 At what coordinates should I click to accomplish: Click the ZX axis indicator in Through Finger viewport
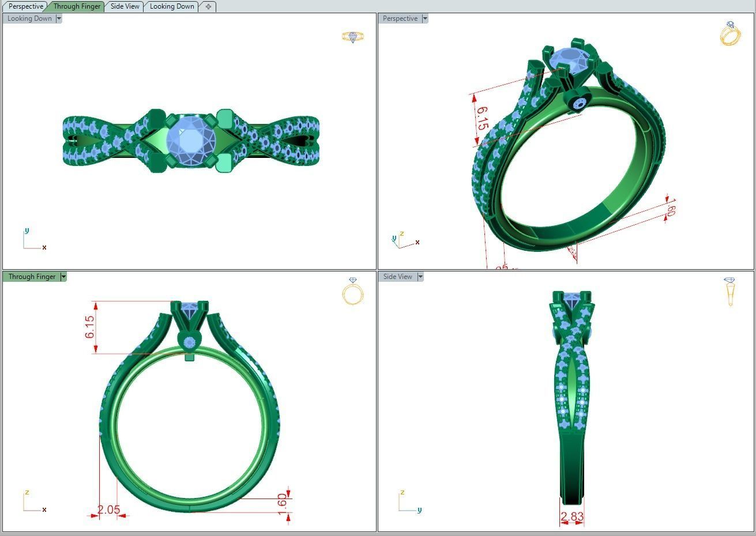pos(34,501)
